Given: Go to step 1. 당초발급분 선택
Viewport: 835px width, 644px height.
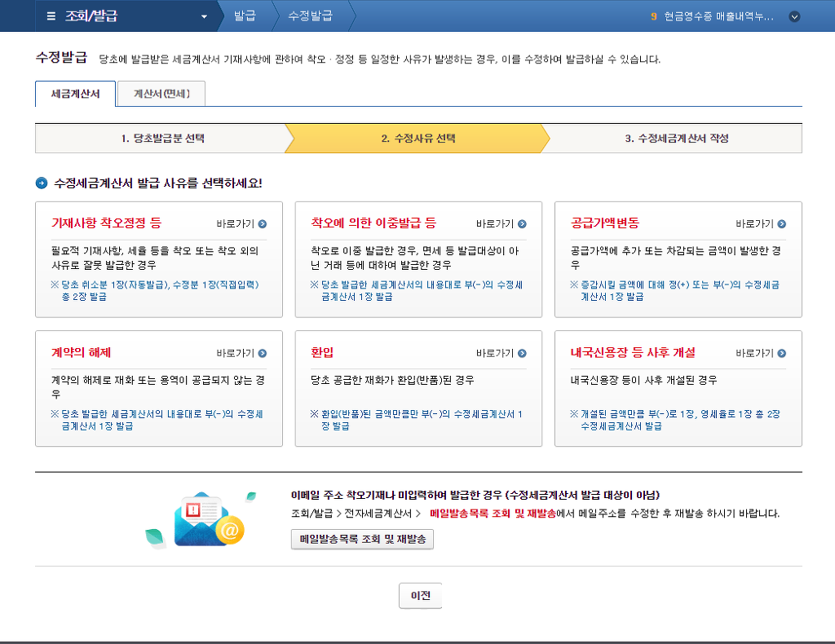Looking at the screenshot, I should tap(163, 139).
